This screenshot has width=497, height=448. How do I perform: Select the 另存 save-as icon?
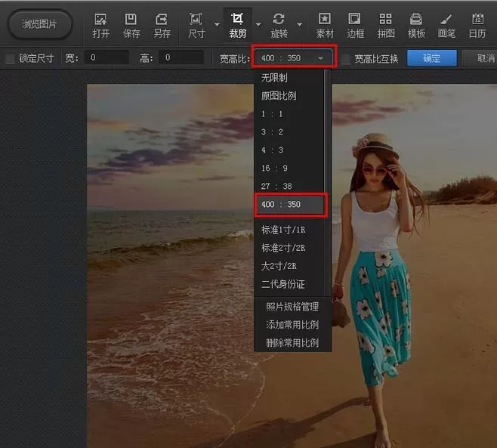coord(162,26)
